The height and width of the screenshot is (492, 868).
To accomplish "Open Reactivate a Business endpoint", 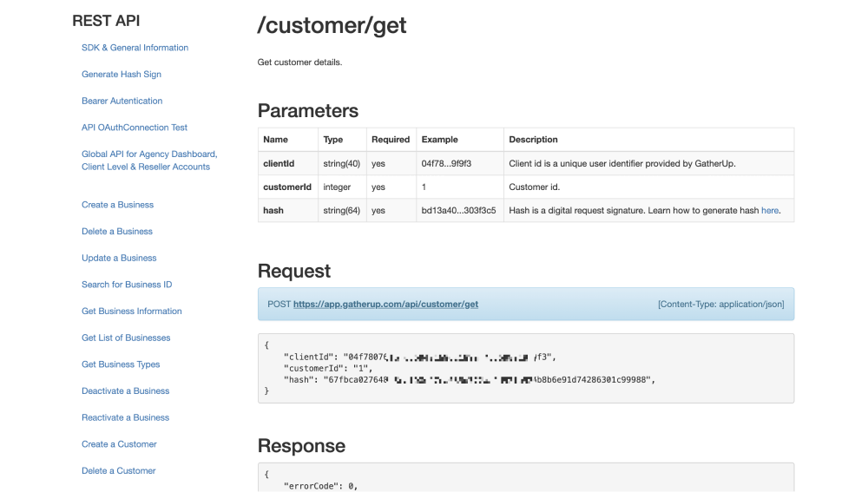I will click(x=125, y=417).
